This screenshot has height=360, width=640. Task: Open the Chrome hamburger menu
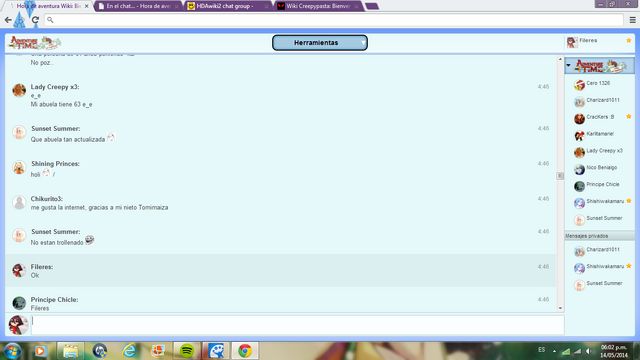point(632,20)
